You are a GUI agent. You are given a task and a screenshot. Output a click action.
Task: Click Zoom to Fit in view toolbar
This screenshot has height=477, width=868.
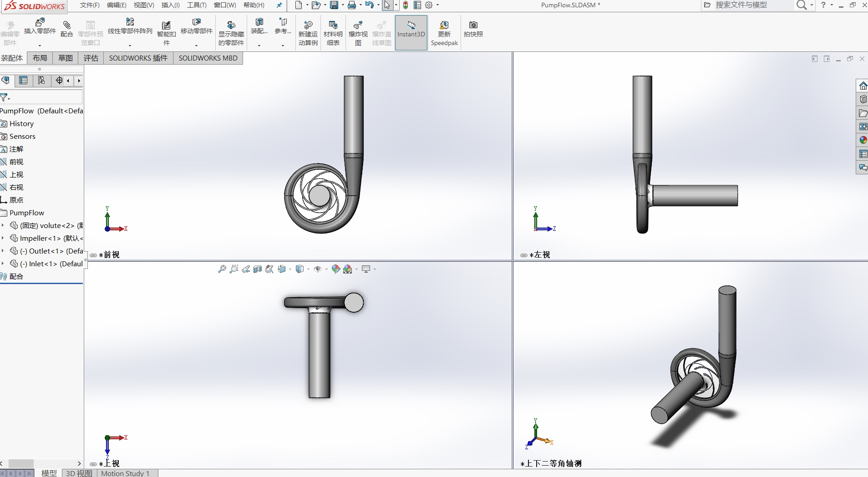point(222,269)
